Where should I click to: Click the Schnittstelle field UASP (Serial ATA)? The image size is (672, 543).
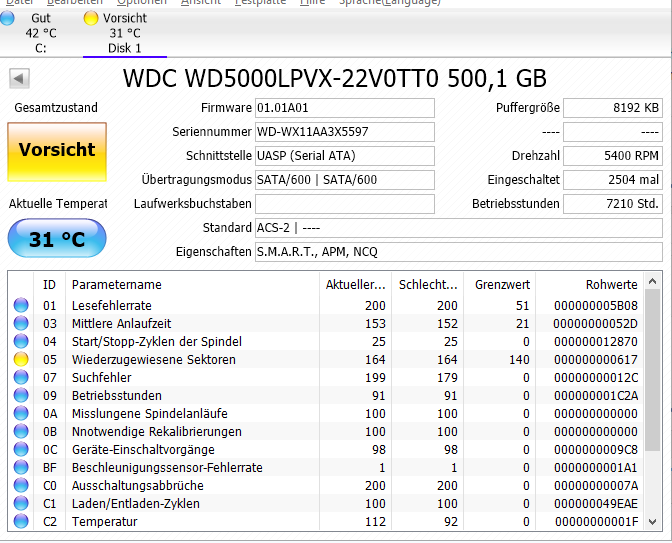point(345,156)
